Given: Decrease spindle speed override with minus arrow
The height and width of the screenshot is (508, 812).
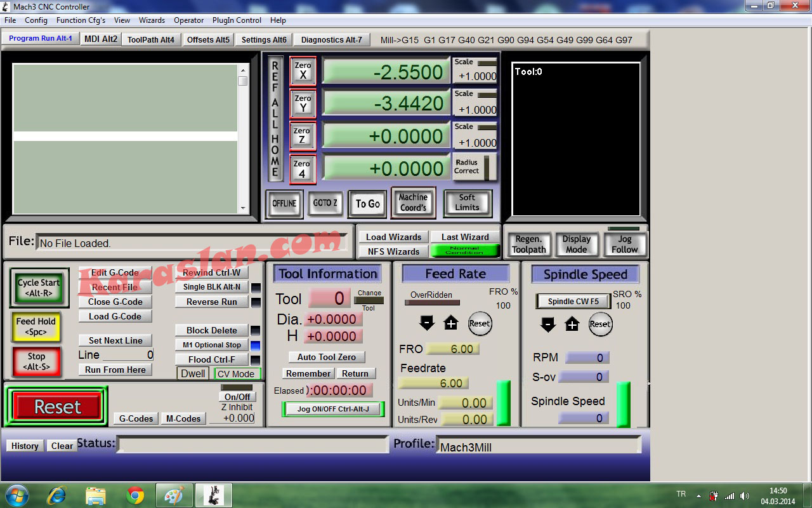Looking at the screenshot, I should click(548, 324).
